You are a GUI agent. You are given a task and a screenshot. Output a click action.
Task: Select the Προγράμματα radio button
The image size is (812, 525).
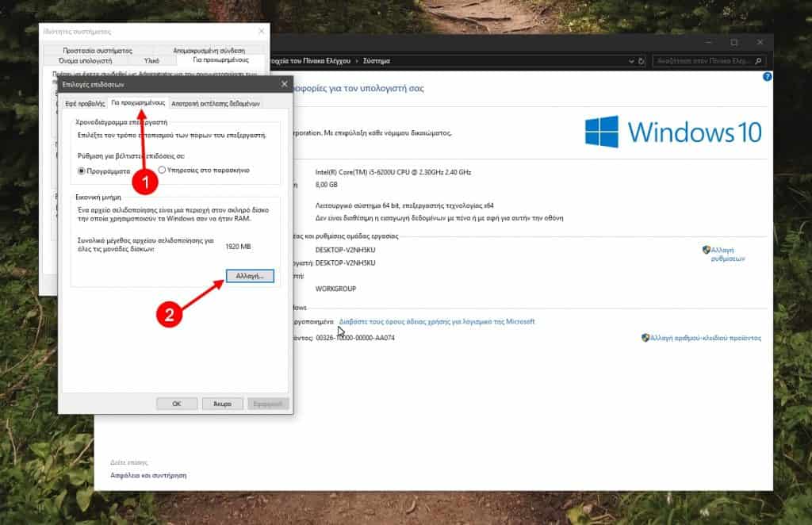(x=82, y=170)
